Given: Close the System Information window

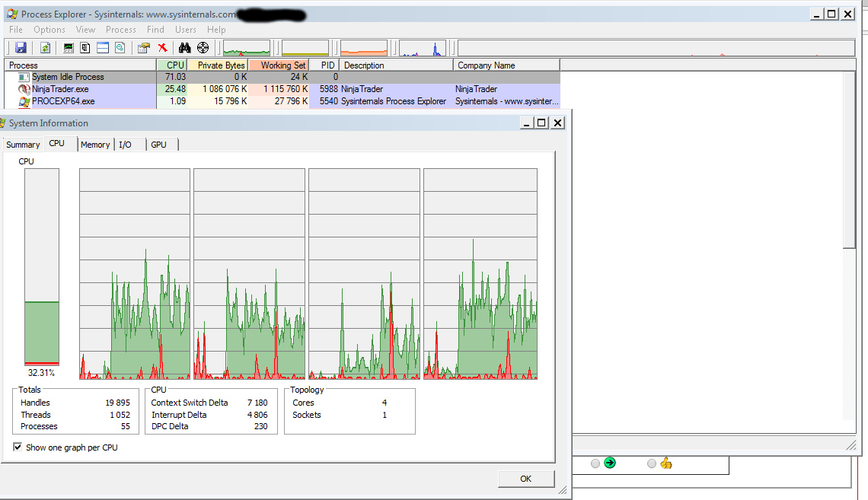Looking at the screenshot, I should (x=558, y=123).
